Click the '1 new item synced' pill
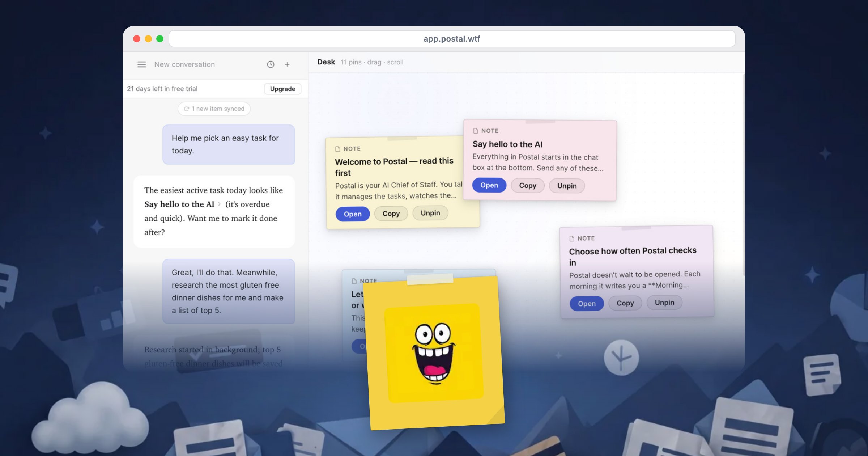 pyautogui.click(x=214, y=109)
